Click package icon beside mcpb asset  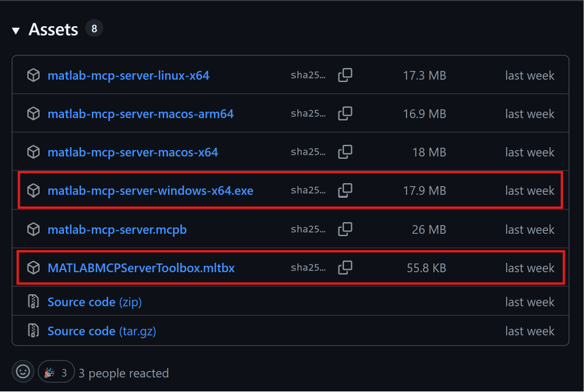pyautogui.click(x=34, y=229)
